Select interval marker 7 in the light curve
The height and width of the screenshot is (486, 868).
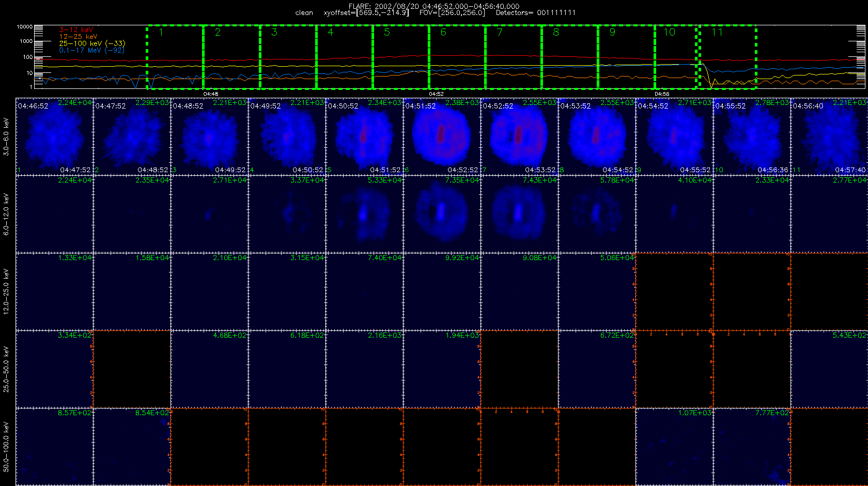pyautogui.click(x=499, y=32)
